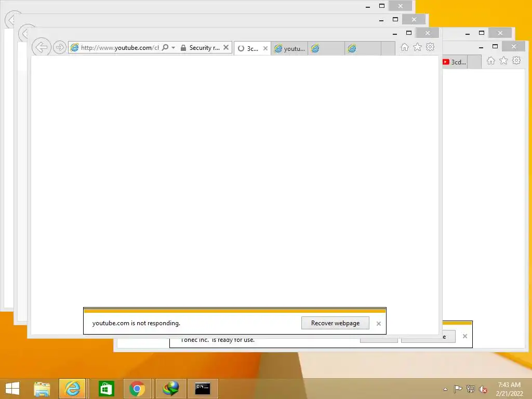The height and width of the screenshot is (399, 532).
Task: Open File Explorer from taskbar
Action: (42, 389)
